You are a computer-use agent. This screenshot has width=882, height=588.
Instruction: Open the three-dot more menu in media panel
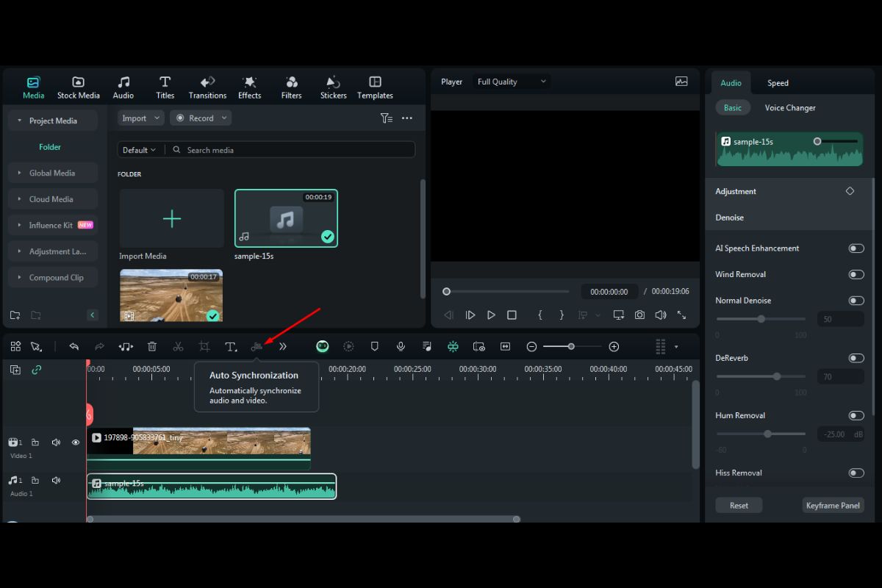[407, 118]
